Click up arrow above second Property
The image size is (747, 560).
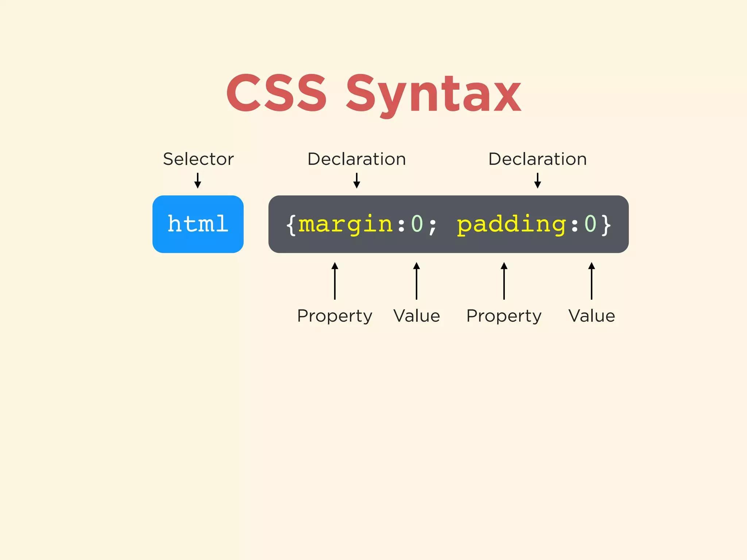point(504,281)
